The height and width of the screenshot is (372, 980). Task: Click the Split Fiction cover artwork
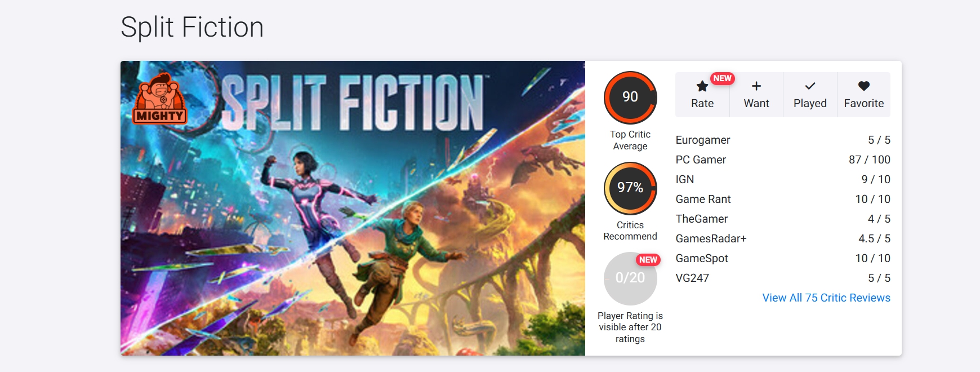(x=353, y=225)
